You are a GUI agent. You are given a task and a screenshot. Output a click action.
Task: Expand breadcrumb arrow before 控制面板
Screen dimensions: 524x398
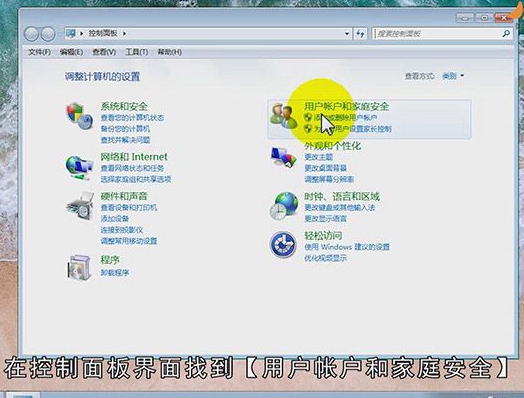81,33
